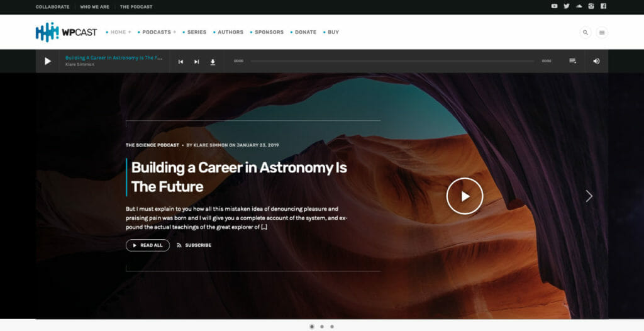Skip to previous track
This screenshot has width=644, height=331.
pyautogui.click(x=180, y=62)
